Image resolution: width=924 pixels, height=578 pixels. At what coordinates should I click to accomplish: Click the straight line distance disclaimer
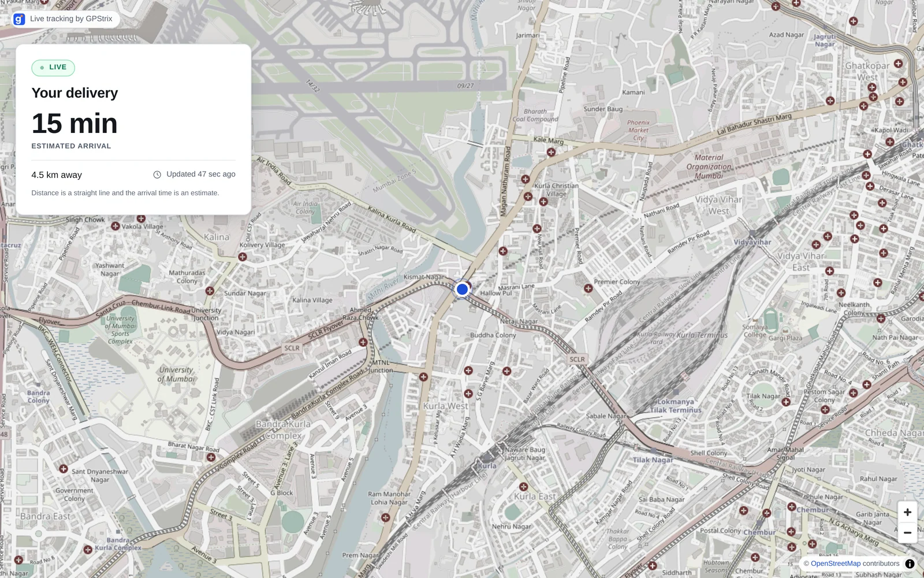click(x=125, y=193)
